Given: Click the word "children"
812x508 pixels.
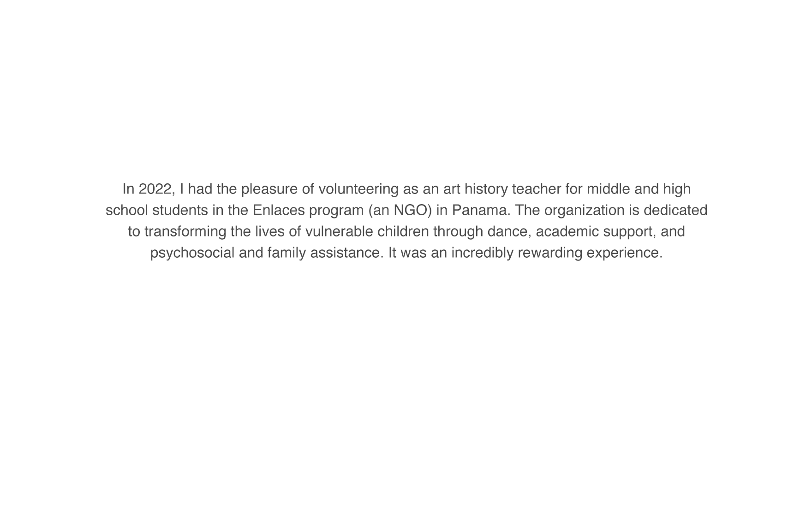Looking at the screenshot, I should pos(403,231).
